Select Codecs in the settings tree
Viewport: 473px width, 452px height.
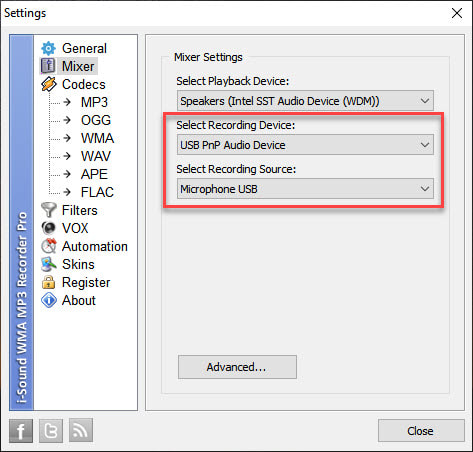click(x=84, y=84)
